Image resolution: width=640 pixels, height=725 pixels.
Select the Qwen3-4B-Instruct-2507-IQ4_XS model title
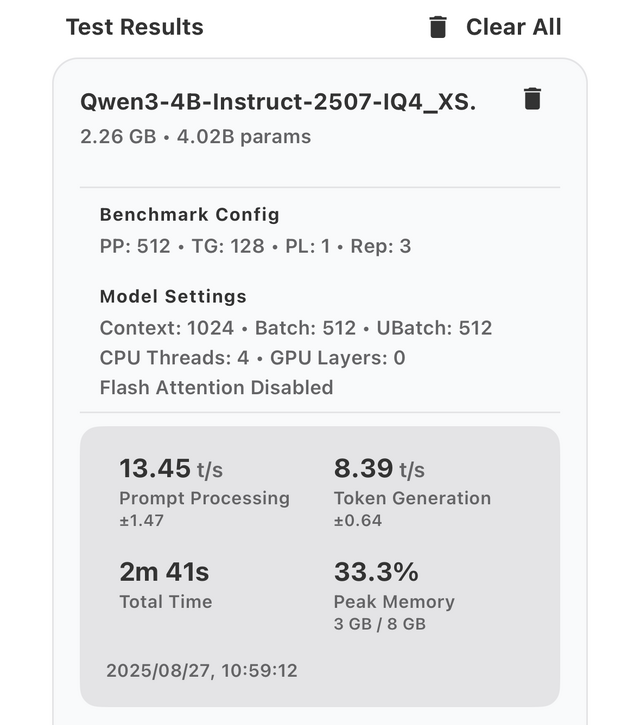278,102
